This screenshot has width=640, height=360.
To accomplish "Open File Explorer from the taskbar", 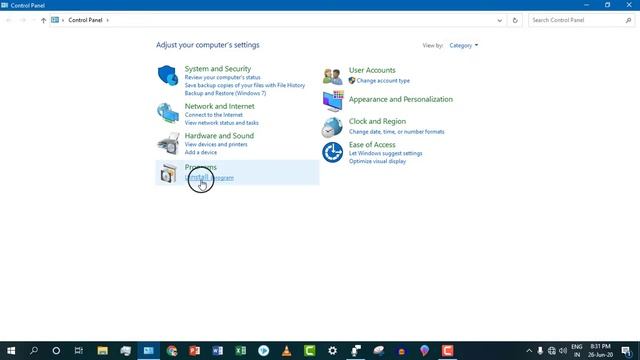I will pyautogui.click(x=102, y=351).
